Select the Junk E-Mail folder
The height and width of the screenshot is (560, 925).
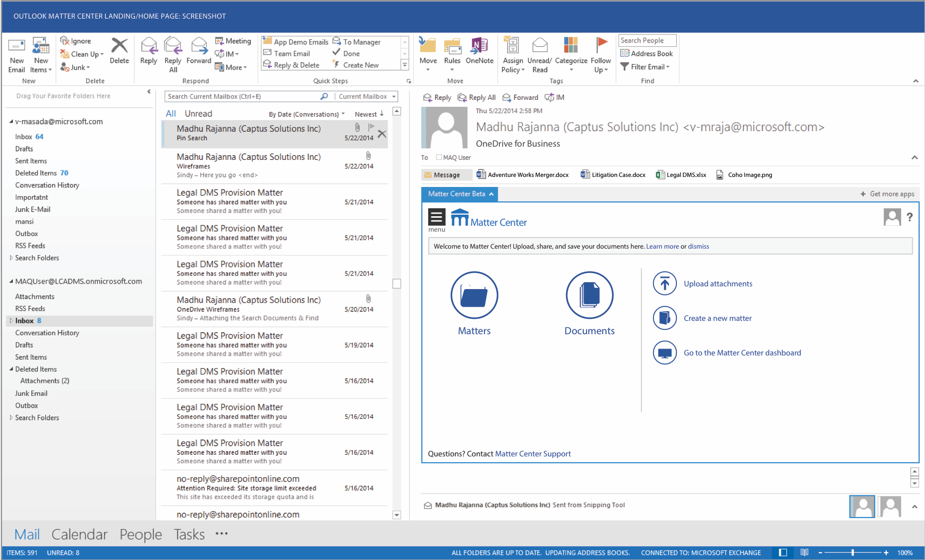[33, 209]
